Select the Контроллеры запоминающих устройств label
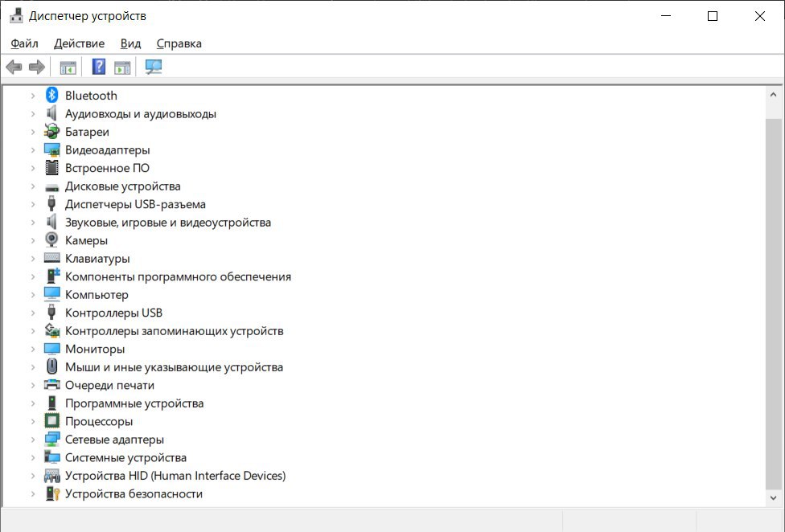Viewport: 785px width, 532px height. pos(175,330)
